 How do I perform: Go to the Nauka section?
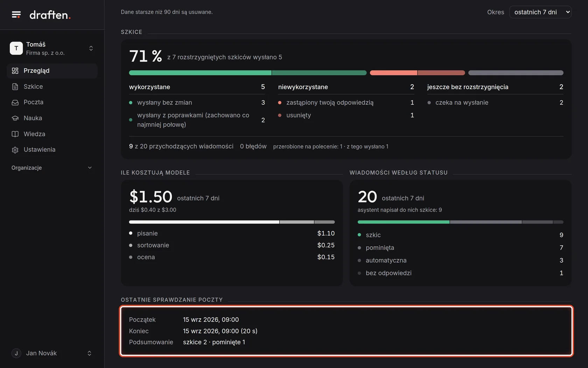[52, 118]
